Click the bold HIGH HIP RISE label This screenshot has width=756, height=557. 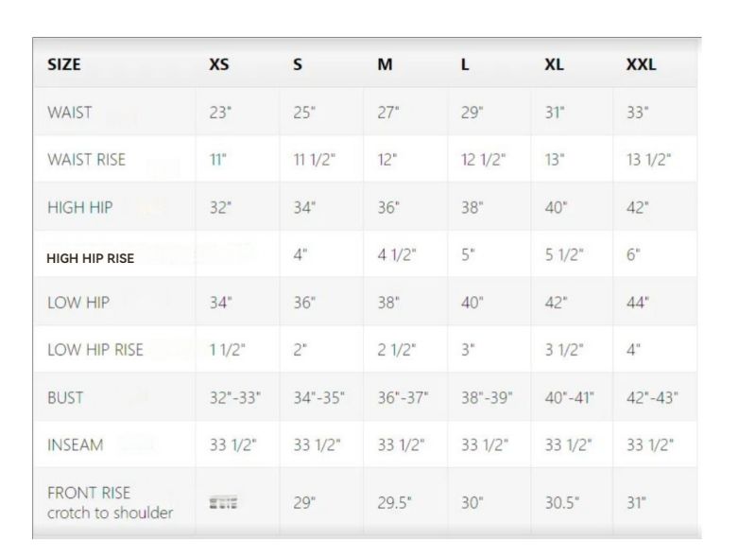coord(90,258)
